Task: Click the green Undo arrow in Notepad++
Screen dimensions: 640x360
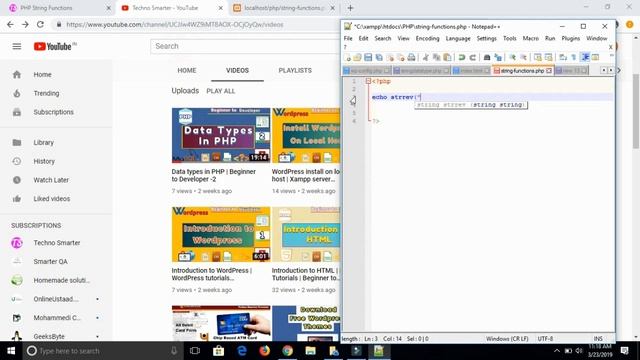Action: 462,57
